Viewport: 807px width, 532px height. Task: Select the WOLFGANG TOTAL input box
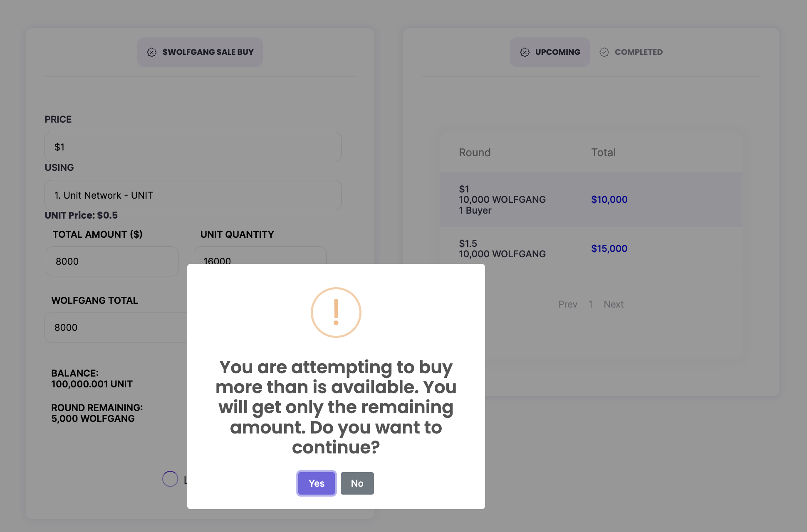[116, 328]
